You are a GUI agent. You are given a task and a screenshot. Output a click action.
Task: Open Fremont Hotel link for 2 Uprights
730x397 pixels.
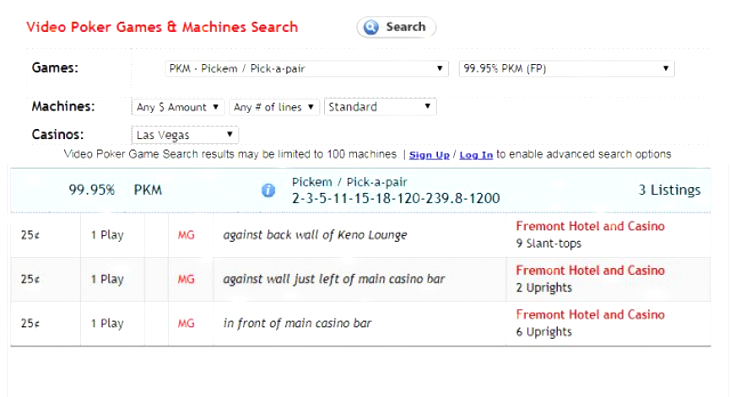pyautogui.click(x=590, y=270)
